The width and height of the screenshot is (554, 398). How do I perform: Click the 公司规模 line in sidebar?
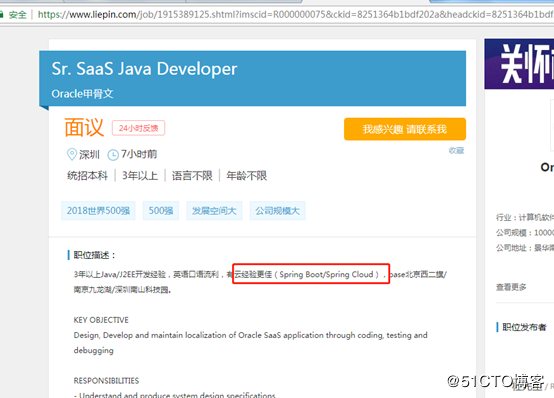tap(525, 233)
